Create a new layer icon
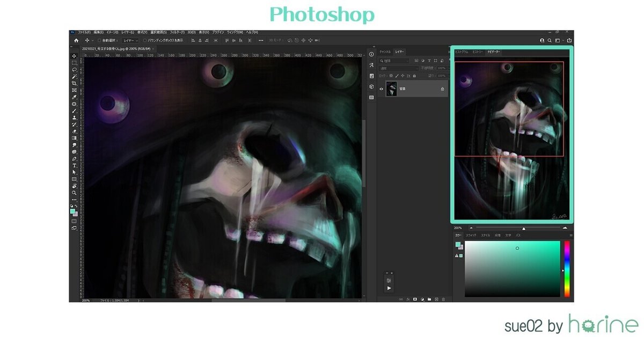 coord(436,299)
